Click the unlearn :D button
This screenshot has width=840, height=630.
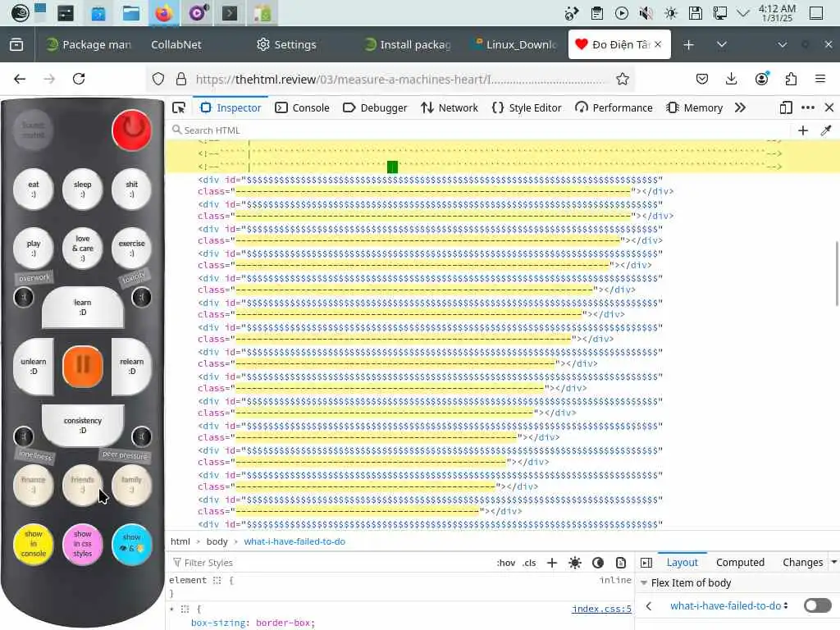pyautogui.click(x=33, y=367)
